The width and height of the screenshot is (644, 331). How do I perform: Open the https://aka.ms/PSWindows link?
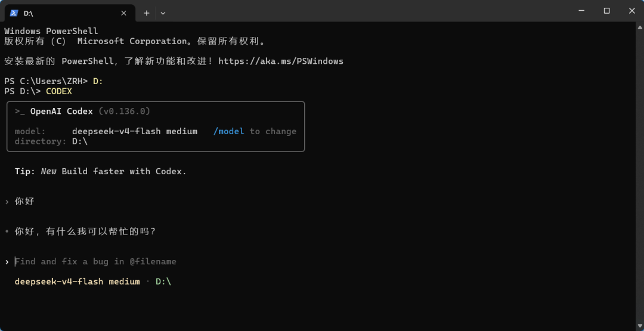pos(281,61)
